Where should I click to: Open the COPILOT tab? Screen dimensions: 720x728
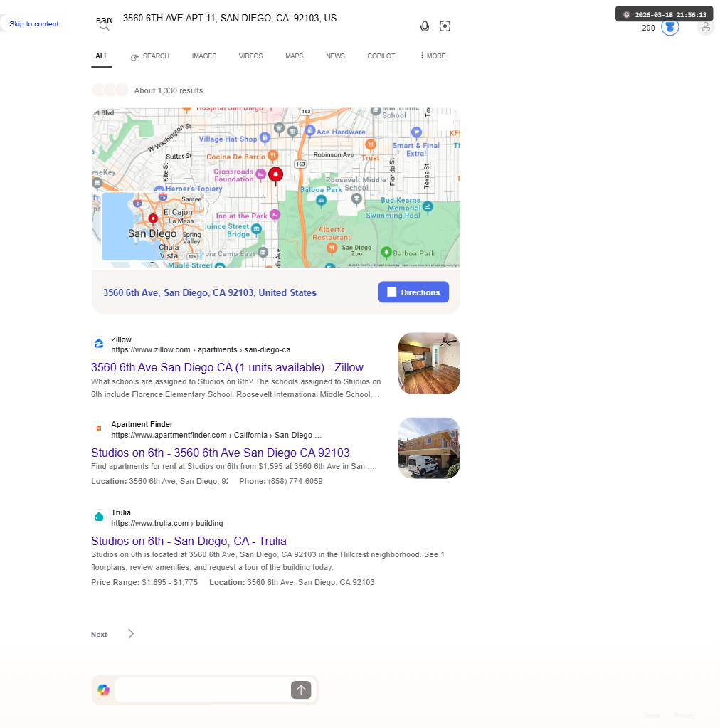click(381, 56)
